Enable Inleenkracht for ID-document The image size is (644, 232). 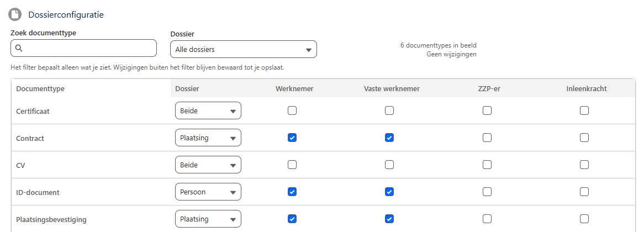click(584, 192)
